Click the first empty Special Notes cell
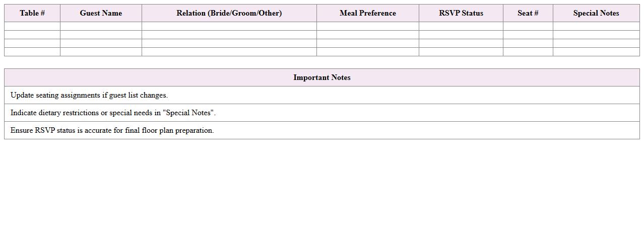This screenshot has height=252, width=644. tap(596, 26)
